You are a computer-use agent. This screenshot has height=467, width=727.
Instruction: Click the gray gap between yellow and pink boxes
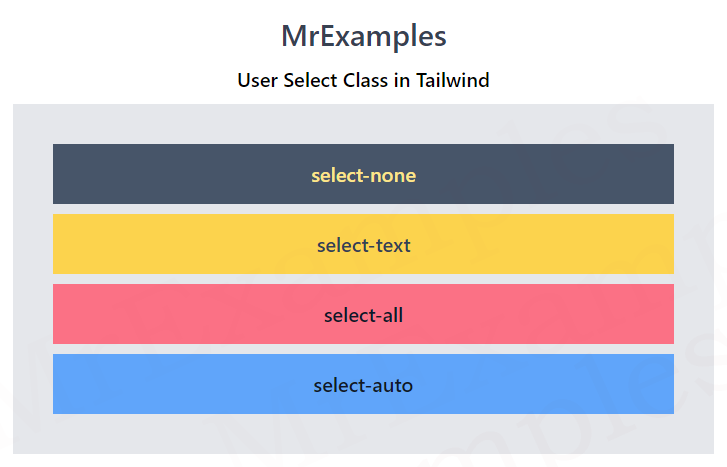coord(364,279)
